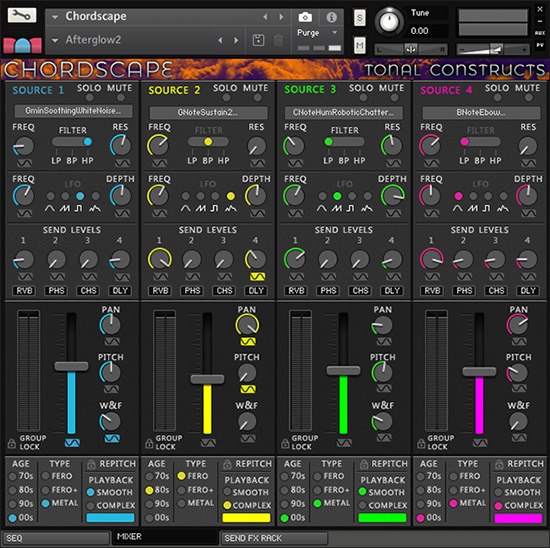550x548 pixels.
Task: Click Source 3 CHS send button
Action: point(360,290)
